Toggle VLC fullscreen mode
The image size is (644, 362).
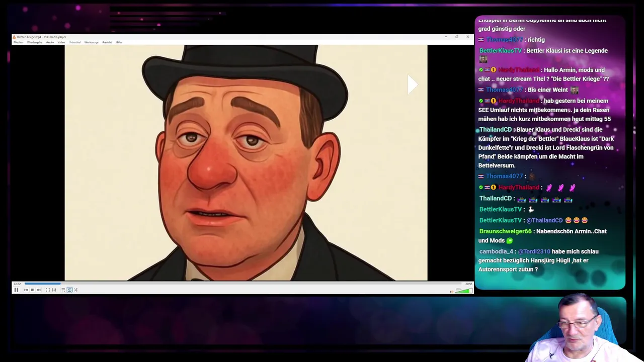pyautogui.click(x=48, y=290)
